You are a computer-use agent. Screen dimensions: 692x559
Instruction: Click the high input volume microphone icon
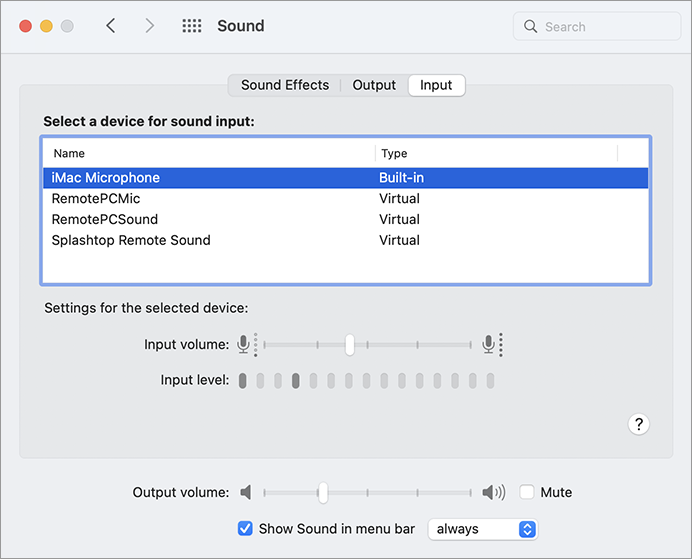pos(489,345)
